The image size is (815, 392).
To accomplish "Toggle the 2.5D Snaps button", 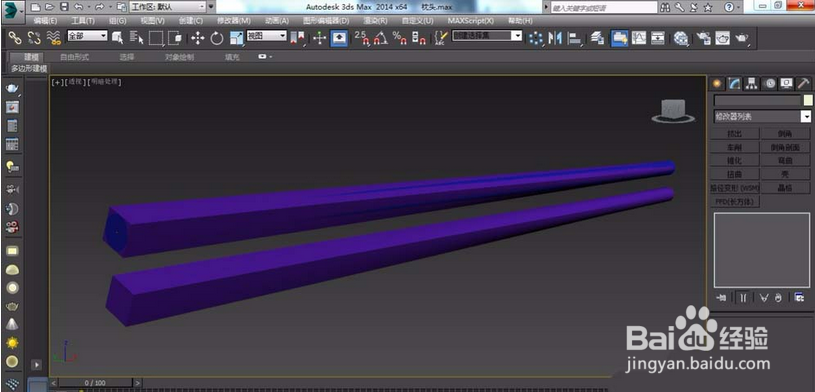I will (x=361, y=38).
